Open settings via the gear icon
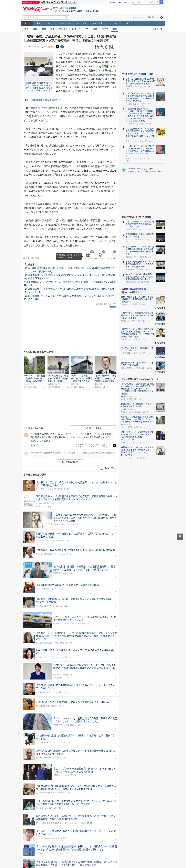The width and height of the screenshot is (186, 868). tap(161, 18)
